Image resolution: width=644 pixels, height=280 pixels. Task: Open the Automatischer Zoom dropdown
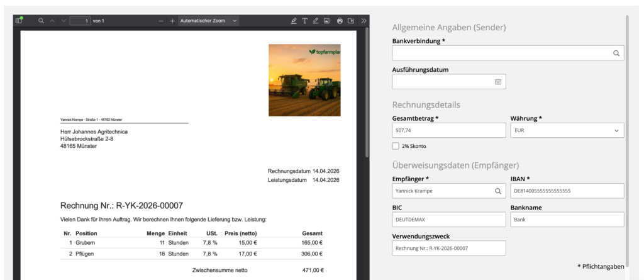[x=208, y=21]
